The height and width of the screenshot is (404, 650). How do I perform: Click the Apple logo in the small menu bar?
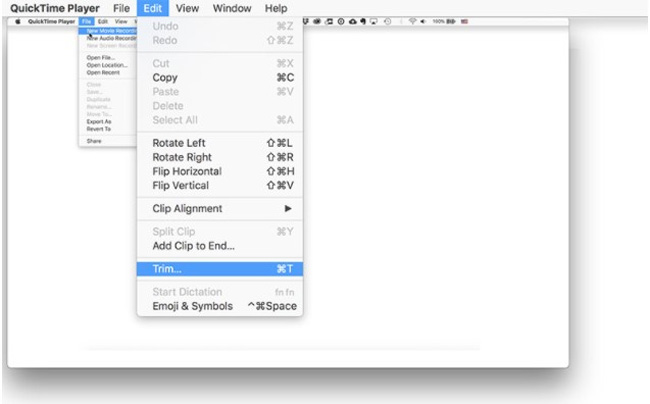point(18,22)
